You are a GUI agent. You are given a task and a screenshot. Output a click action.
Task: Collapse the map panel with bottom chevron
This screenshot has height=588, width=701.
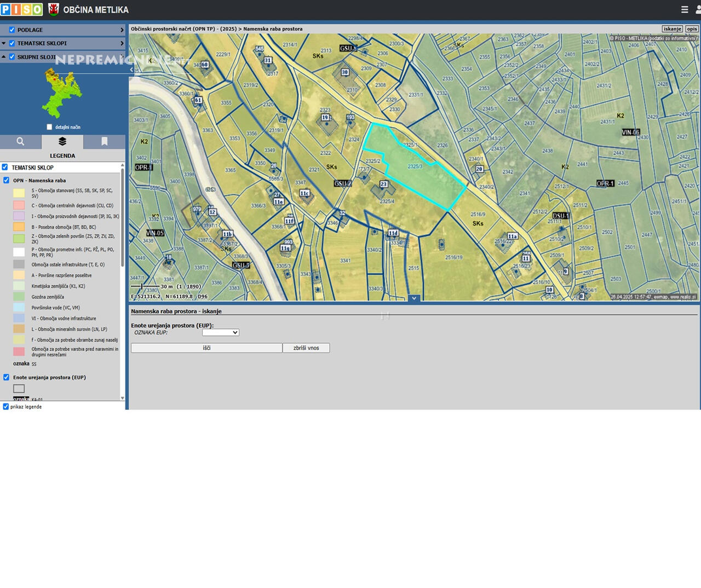click(414, 298)
